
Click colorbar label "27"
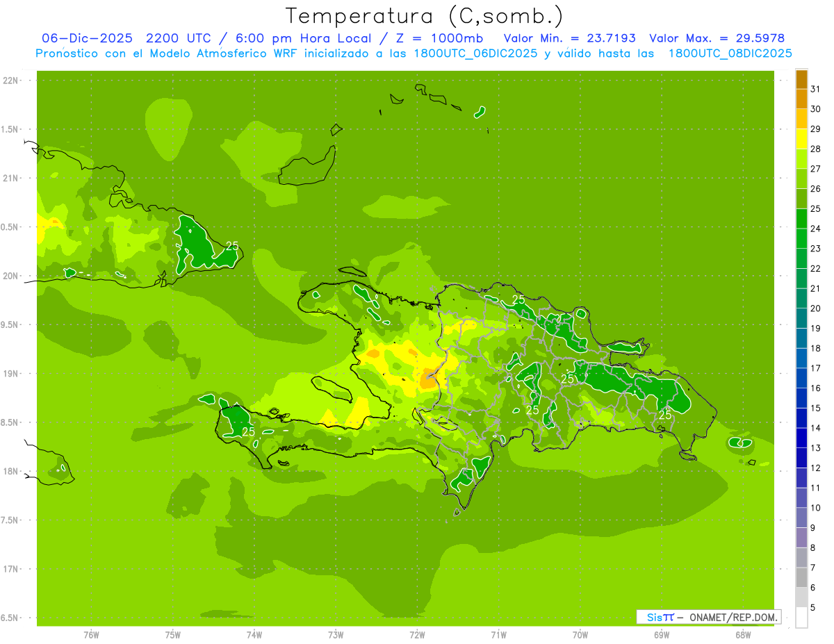[x=816, y=169]
